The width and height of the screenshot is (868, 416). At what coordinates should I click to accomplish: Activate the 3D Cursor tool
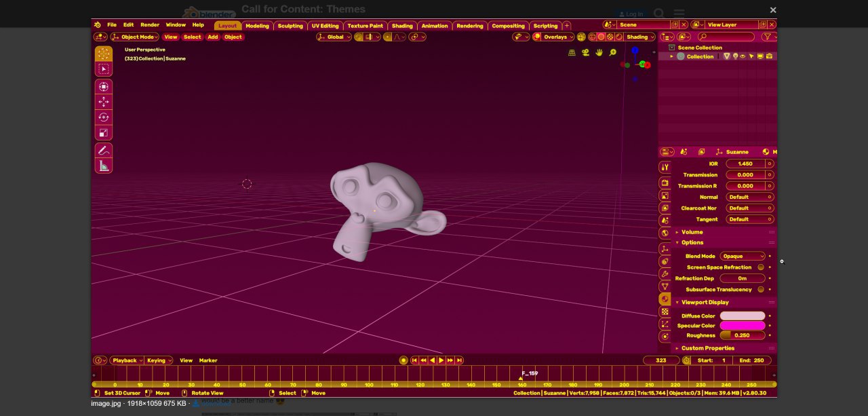(103, 54)
